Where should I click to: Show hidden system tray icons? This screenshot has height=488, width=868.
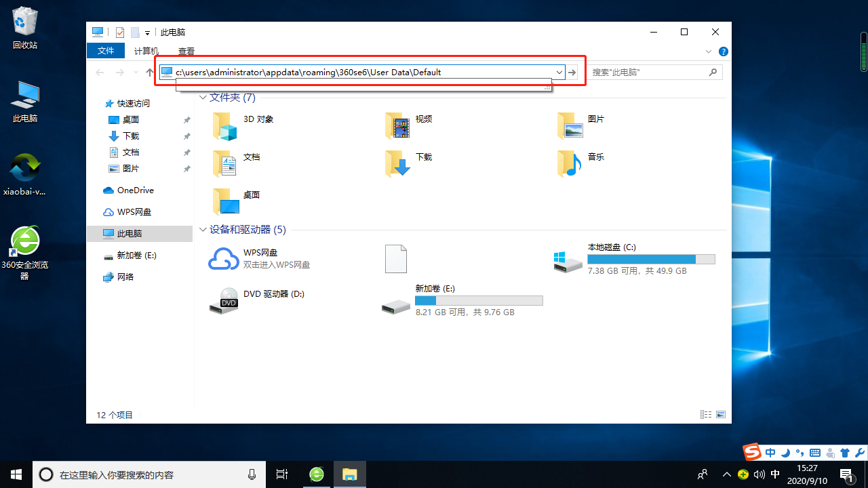tap(727, 474)
